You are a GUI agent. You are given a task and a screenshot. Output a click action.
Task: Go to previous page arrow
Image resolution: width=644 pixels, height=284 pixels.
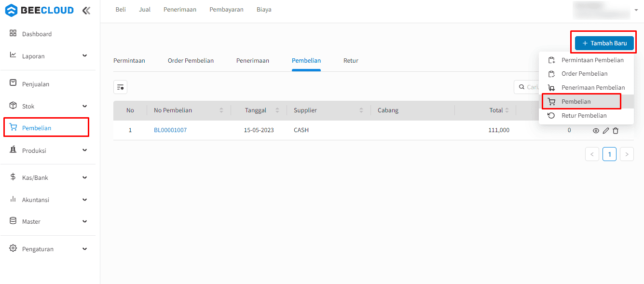coord(592,154)
